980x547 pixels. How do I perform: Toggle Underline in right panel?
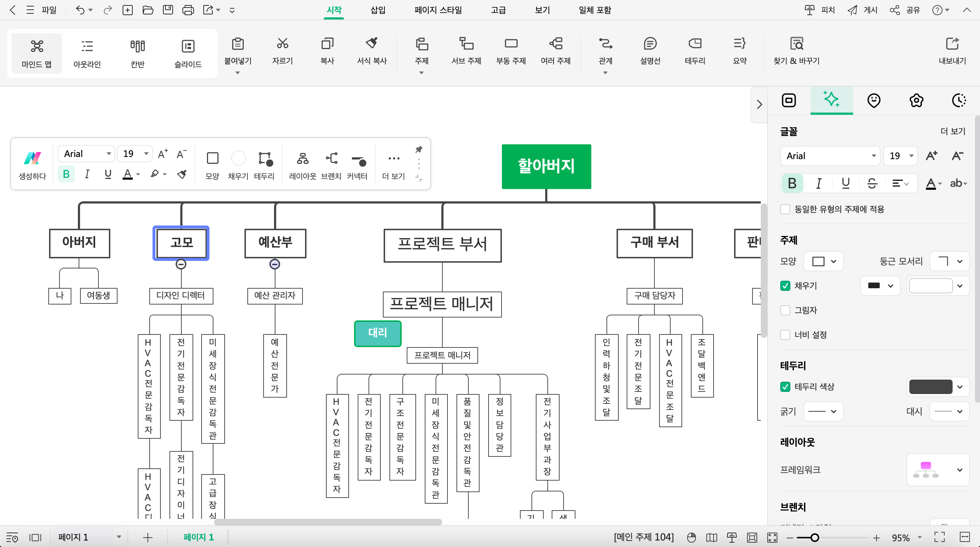(x=845, y=183)
